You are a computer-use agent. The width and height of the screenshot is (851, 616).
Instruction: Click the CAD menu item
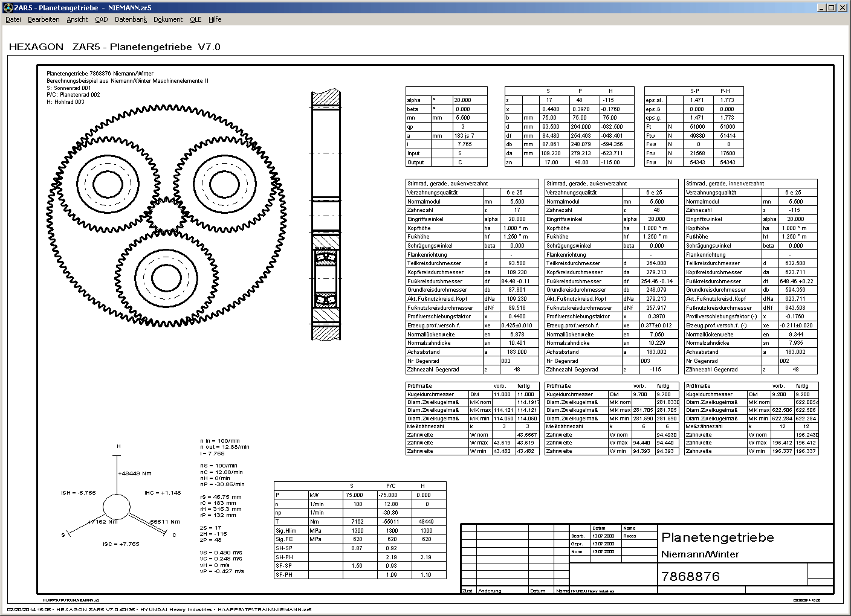pyautogui.click(x=102, y=19)
